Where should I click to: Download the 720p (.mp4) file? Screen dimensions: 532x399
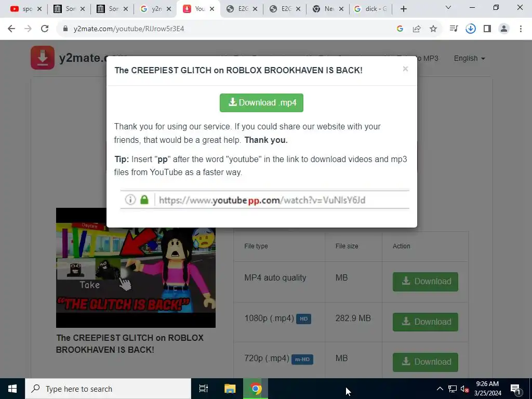(x=425, y=362)
